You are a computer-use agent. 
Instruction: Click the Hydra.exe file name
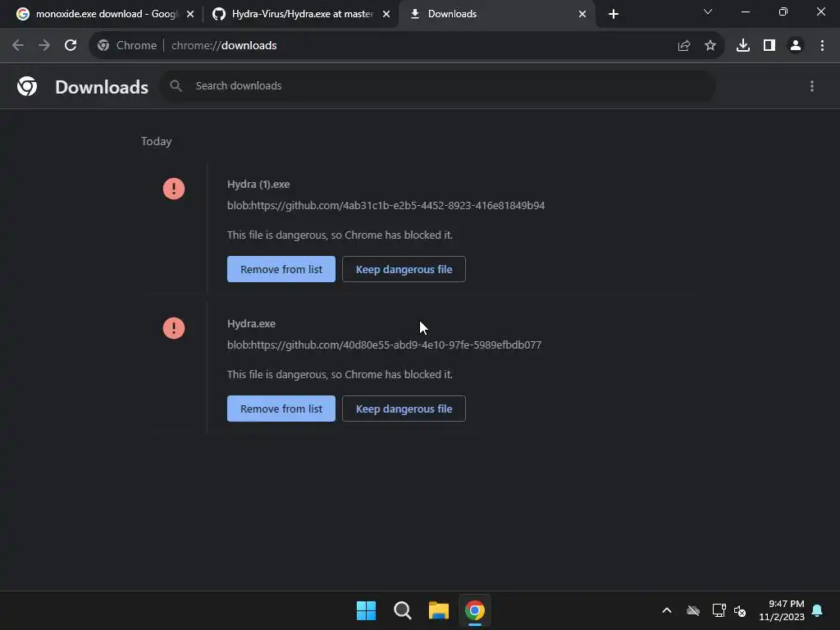click(x=251, y=323)
